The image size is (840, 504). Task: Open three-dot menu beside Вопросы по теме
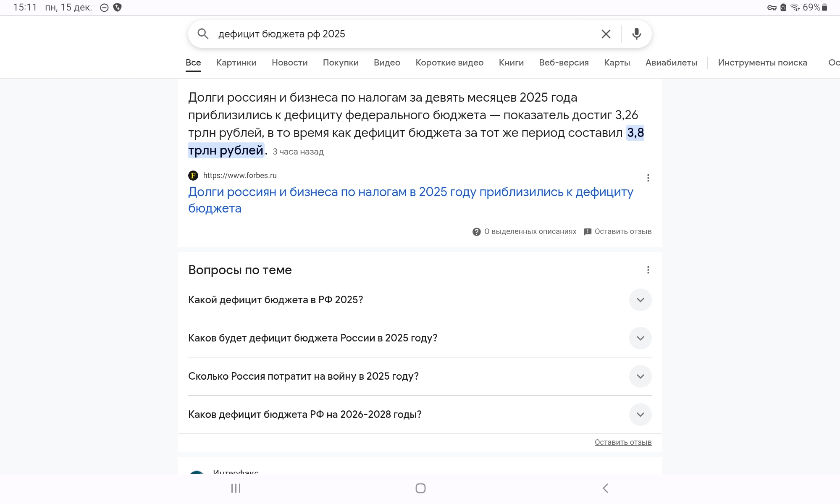648,270
